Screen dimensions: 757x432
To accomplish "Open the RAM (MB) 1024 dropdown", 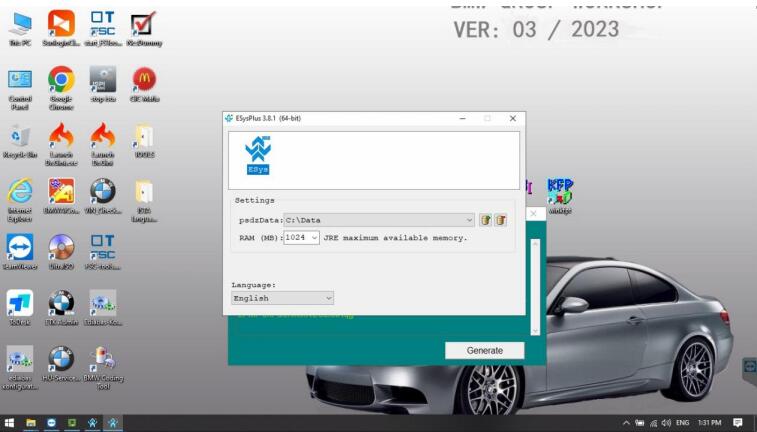I will point(301,237).
